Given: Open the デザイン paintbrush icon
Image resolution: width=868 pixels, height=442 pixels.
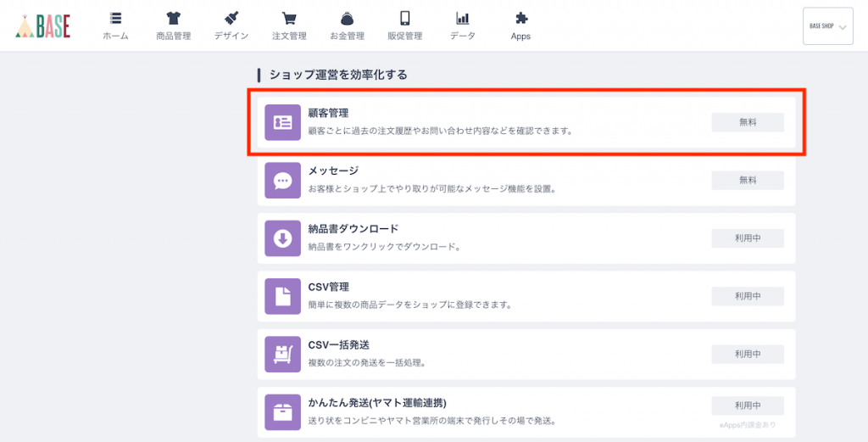Looking at the screenshot, I should pos(231,19).
